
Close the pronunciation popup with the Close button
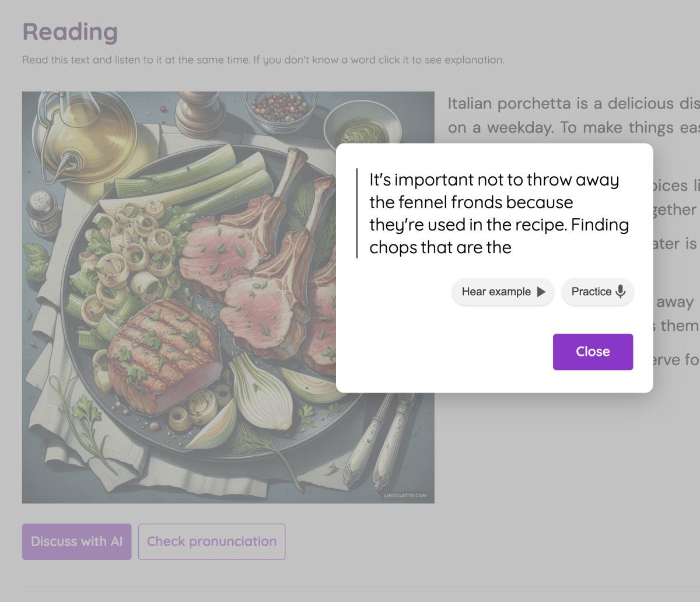[x=593, y=352]
